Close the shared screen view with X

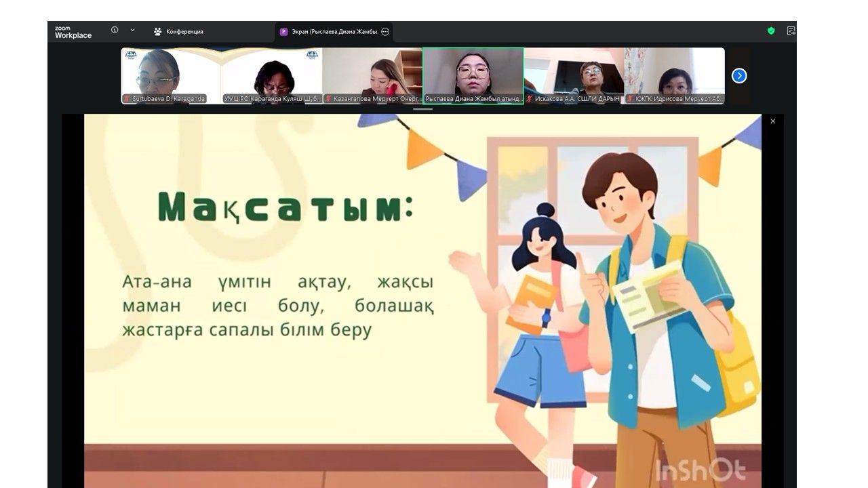coord(772,121)
